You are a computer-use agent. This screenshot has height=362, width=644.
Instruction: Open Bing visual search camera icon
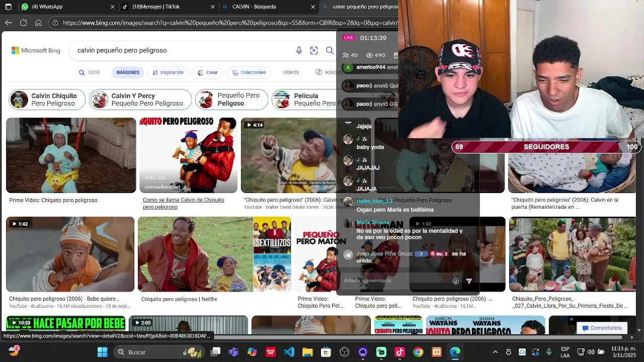pyautogui.click(x=314, y=50)
